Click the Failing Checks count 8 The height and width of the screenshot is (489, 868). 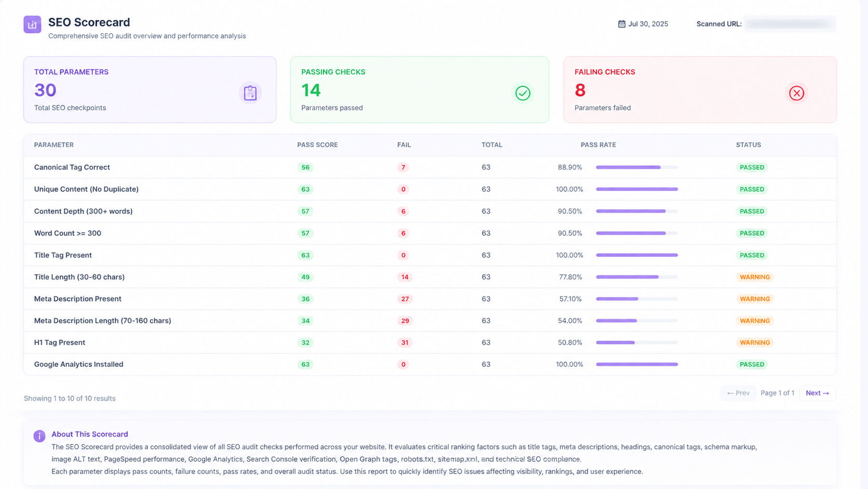(x=580, y=90)
